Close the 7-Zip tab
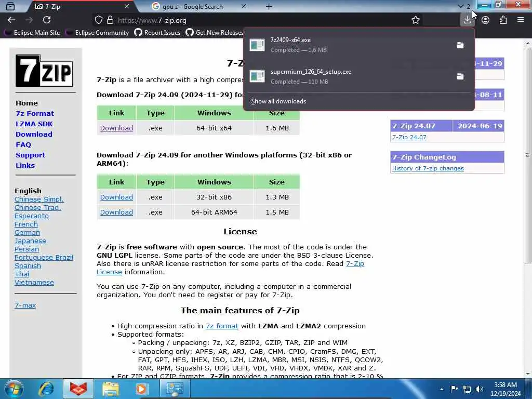The height and width of the screenshot is (399, 532). click(127, 6)
